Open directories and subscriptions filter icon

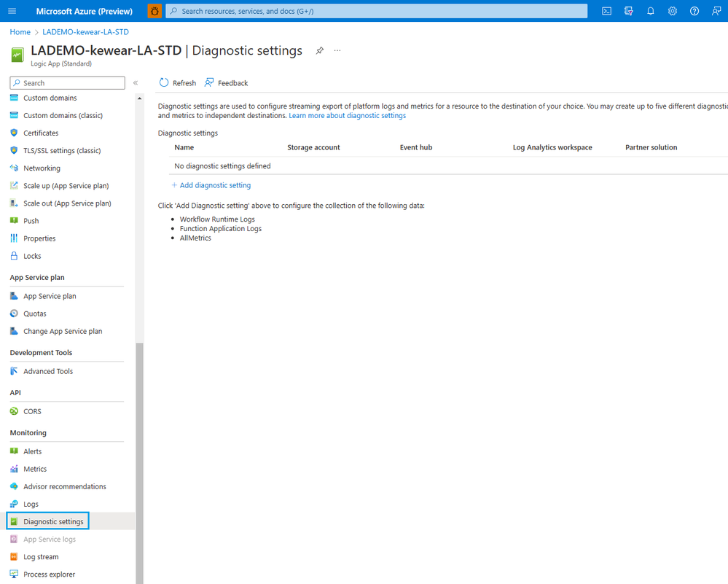click(629, 11)
